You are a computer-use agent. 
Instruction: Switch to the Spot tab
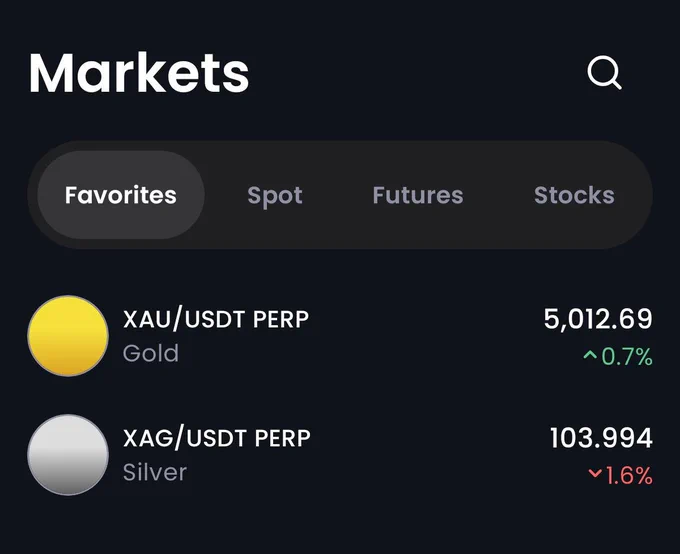point(275,195)
